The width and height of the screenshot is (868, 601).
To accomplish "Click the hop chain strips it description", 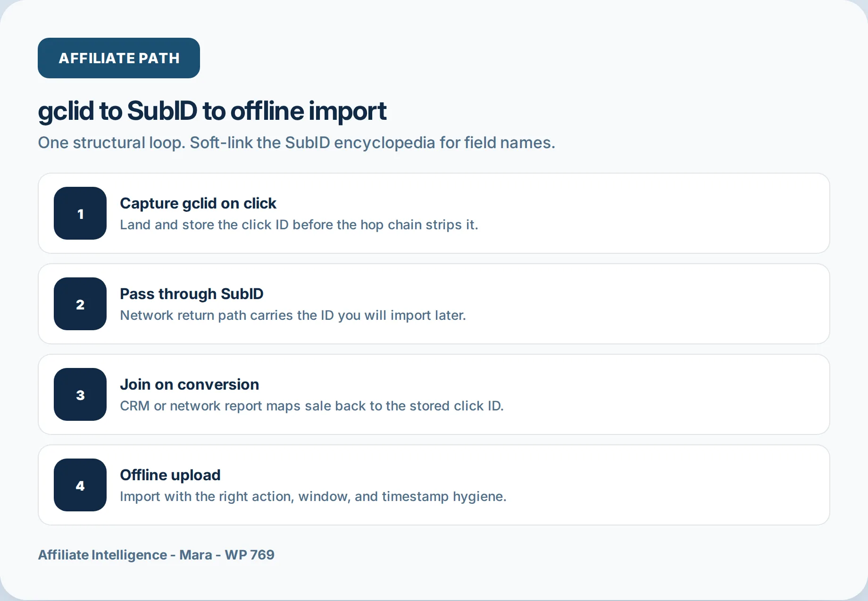I will pyautogui.click(x=299, y=225).
